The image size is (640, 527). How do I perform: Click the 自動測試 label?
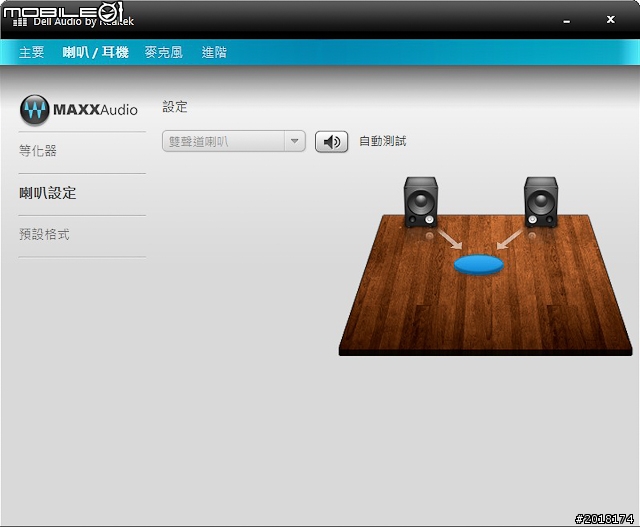(382, 141)
